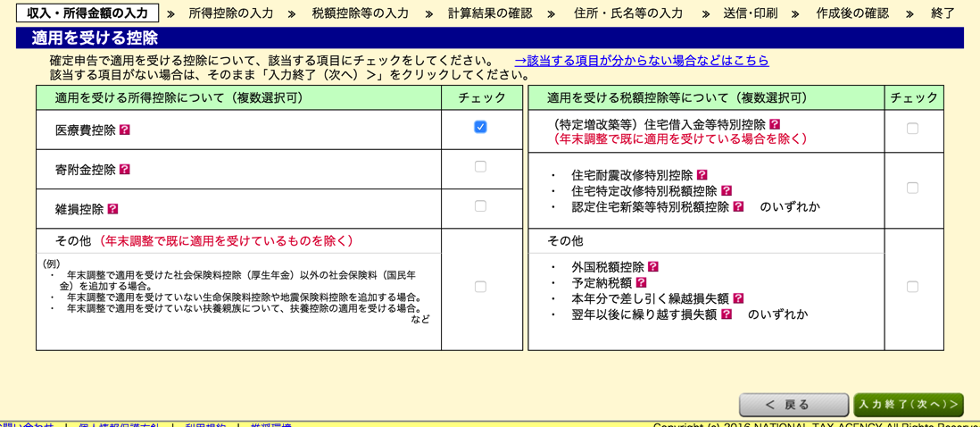The height and width of the screenshot is (427, 980).
Task: Open link 該当する項目が分からない場合などはこちら
Action: (642, 61)
